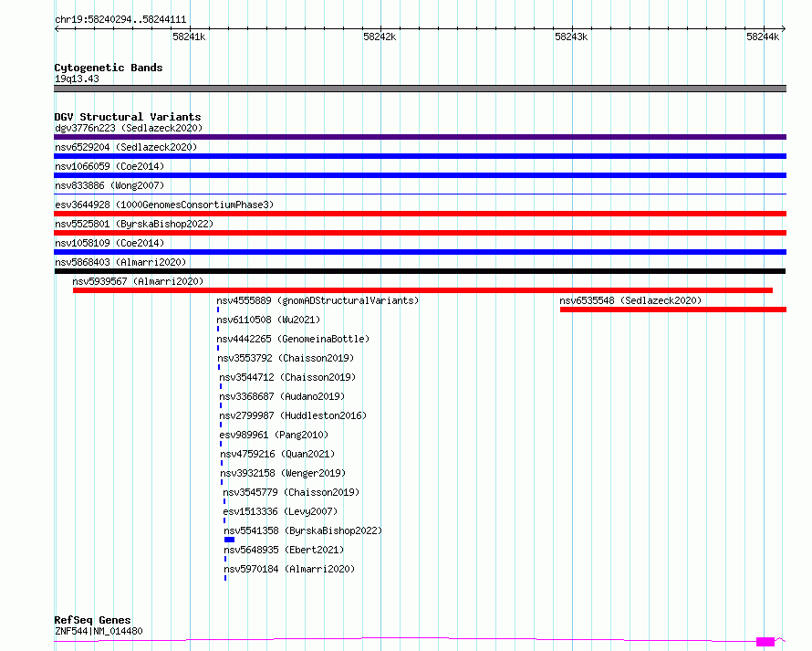This screenshot has width=812, height=651.
Task: Click the 58242k ruler tick label
Action: [380, 37]
